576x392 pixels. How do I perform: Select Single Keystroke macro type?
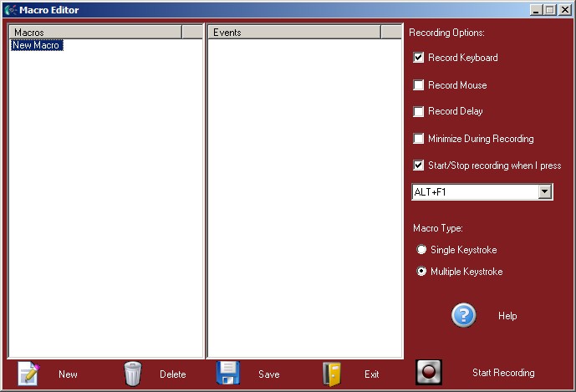[421, 250]
